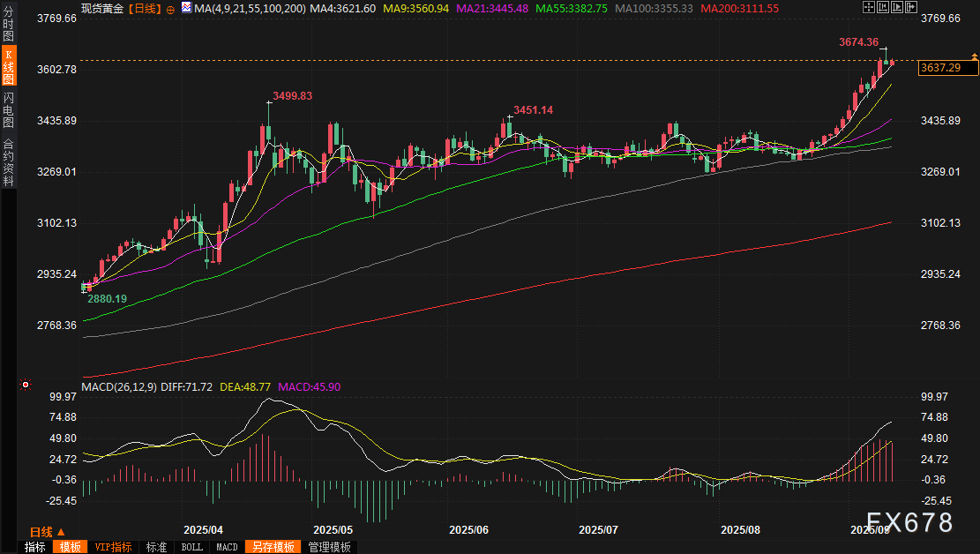Switch to the 闪电图 view
Image resolution: width=980 pixels, height=554 pixels.
8,109
